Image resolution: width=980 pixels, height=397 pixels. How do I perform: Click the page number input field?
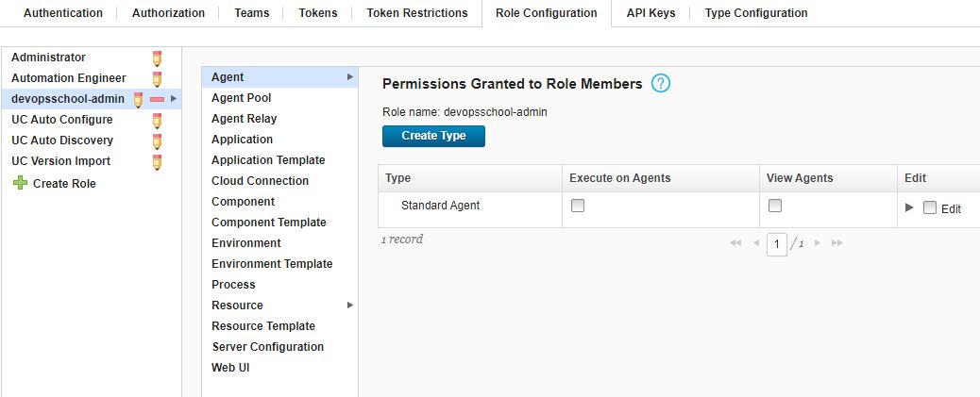click(x=777, y=244)
